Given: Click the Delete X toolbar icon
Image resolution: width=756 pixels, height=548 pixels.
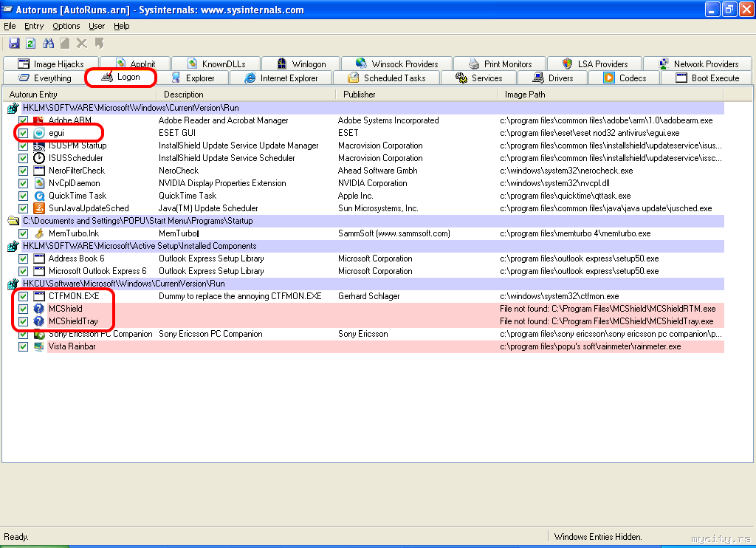Looking at the screenshot, I should (x=82, y=44).
